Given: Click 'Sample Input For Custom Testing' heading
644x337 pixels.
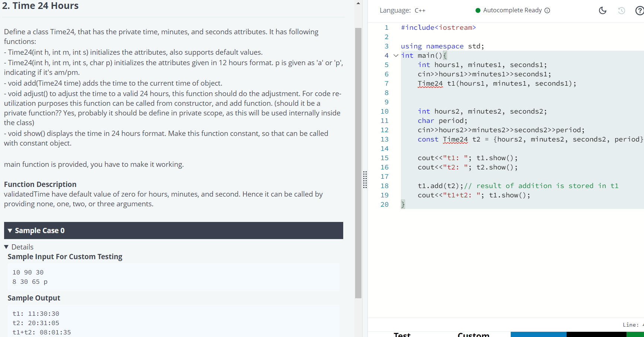Looking at the screenshot, I should (x=65, y=257).
